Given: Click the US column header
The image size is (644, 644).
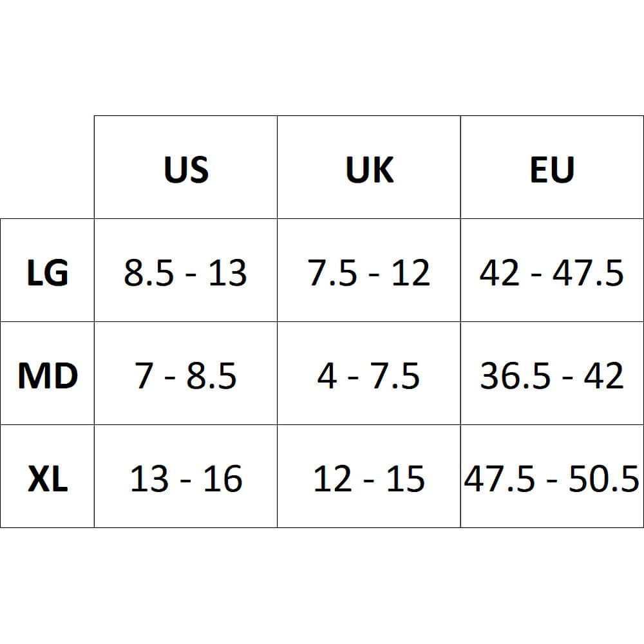Looking at the screenshot, I should 186,169.
